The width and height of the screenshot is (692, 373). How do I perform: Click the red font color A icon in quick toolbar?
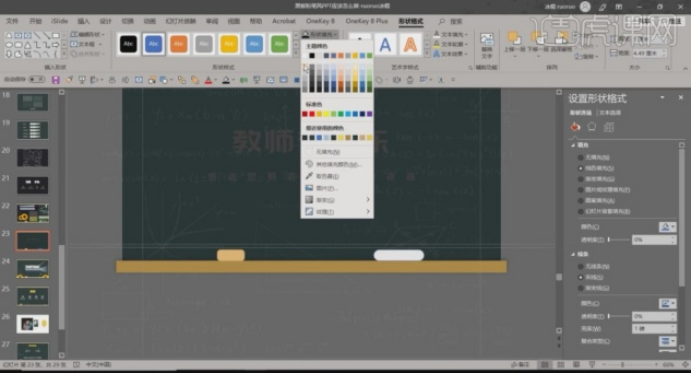click(208, 80)
